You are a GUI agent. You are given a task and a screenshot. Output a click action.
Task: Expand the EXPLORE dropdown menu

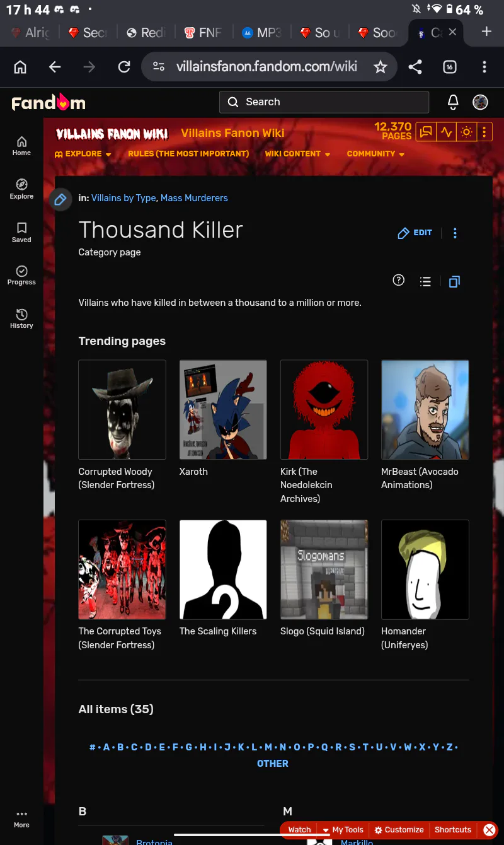tap(83, 154)
